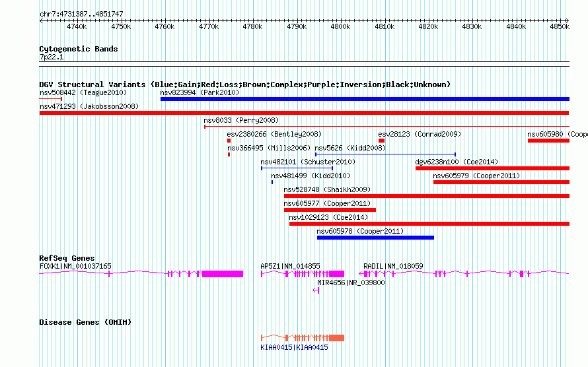The image size is (588, 367).
Task: Click the nsv1029123 (Coe2014) red bar
Action: point(429,224)
